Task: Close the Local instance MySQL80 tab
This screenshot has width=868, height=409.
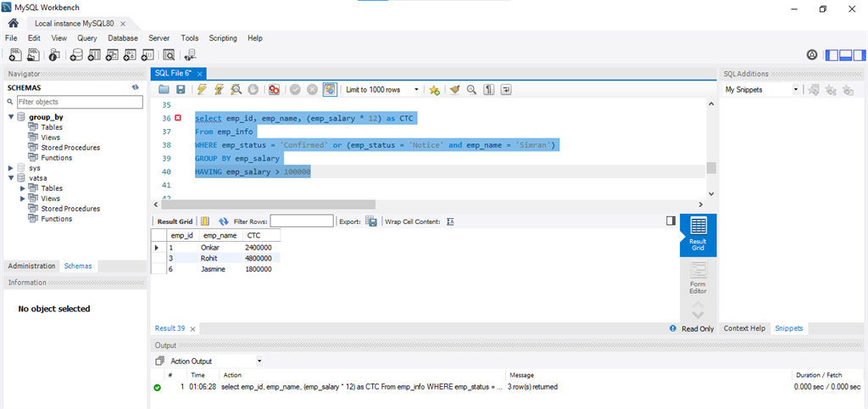Action: (x=123, y=24)
